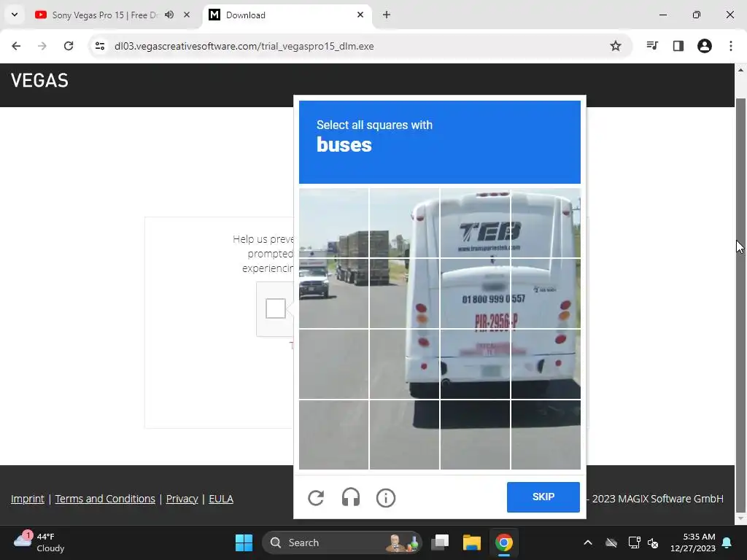Open the Chrome three-dot menu
The width and height of the screenshot is (747, 560).
point(731,46)
